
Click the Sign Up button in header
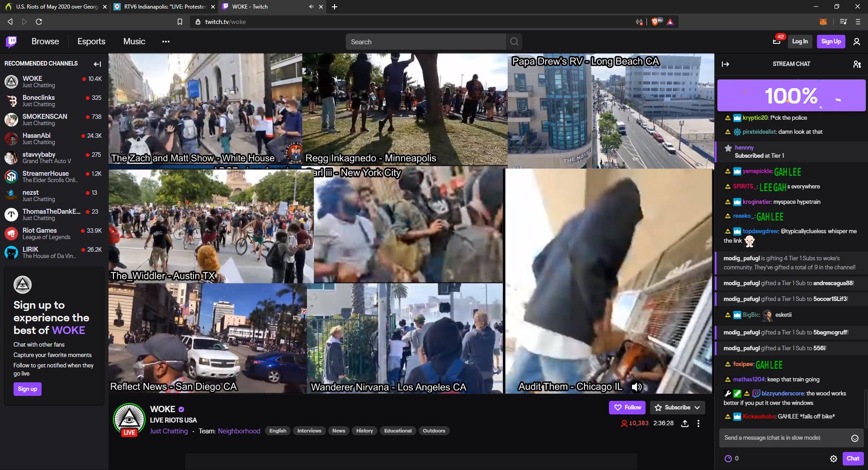(831, 42)
